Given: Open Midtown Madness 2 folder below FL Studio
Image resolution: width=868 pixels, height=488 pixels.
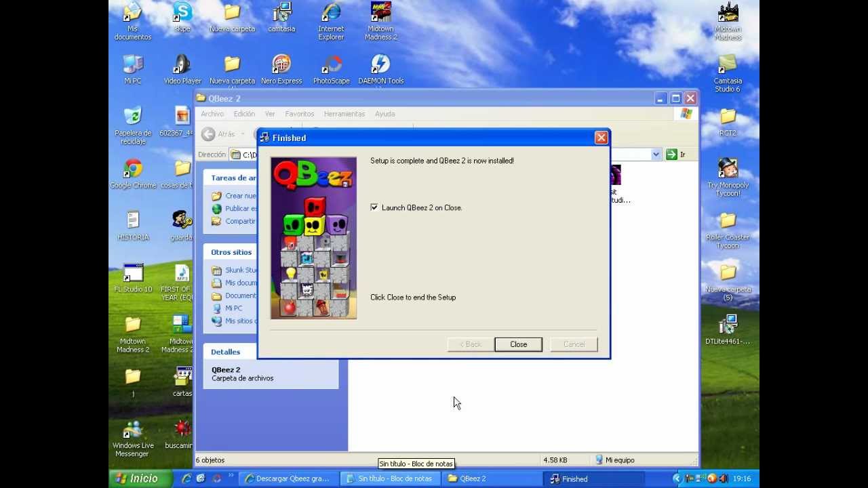Looking at the screenshot, I should pyautogui.click(x=133, y=334).
